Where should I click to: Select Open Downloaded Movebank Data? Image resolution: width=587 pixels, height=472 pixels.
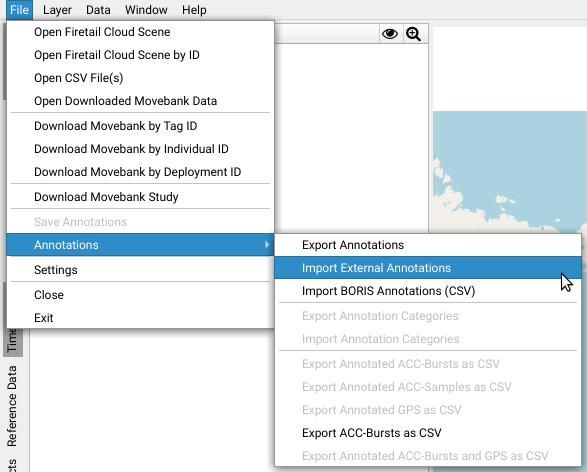click(140, 101)
